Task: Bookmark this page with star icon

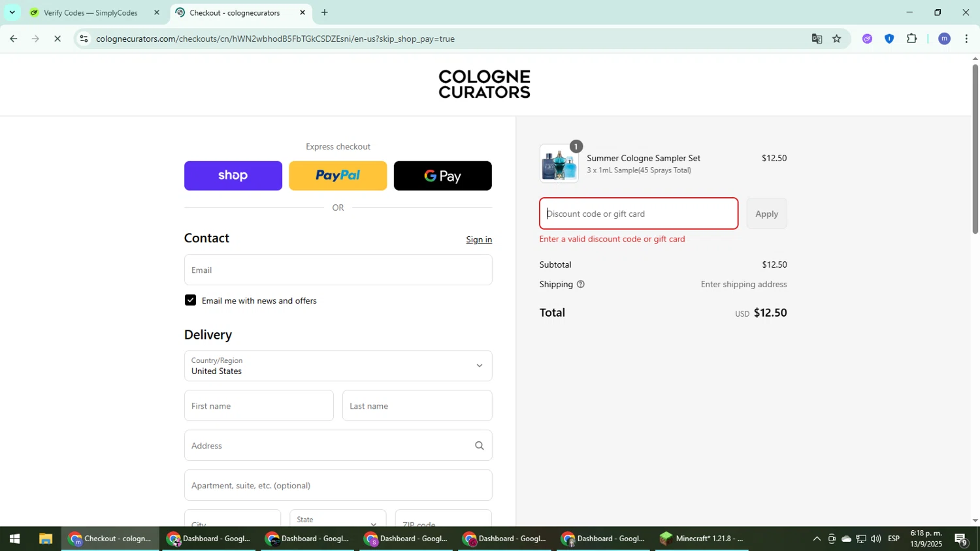Action: [x=837, y=39]
